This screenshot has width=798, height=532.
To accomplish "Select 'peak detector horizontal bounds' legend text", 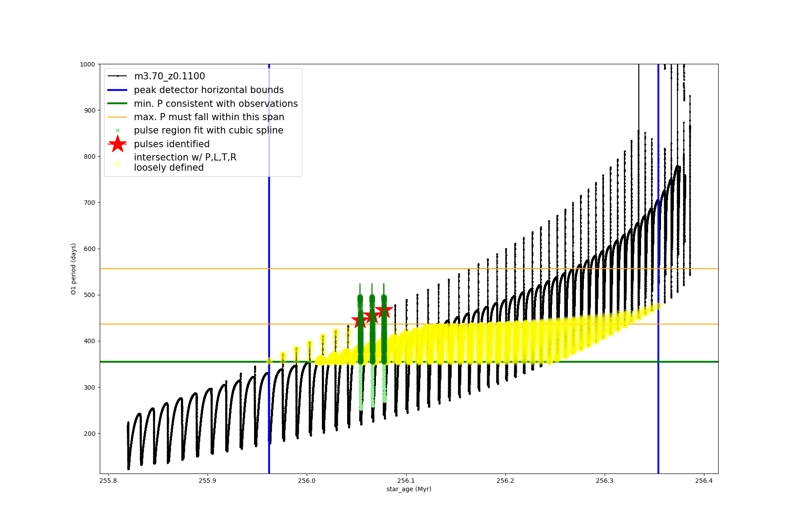I will [208, 90].
